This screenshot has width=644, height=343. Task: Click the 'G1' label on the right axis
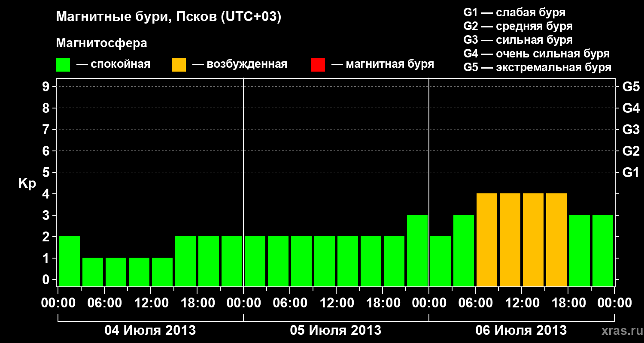point(631,172)
